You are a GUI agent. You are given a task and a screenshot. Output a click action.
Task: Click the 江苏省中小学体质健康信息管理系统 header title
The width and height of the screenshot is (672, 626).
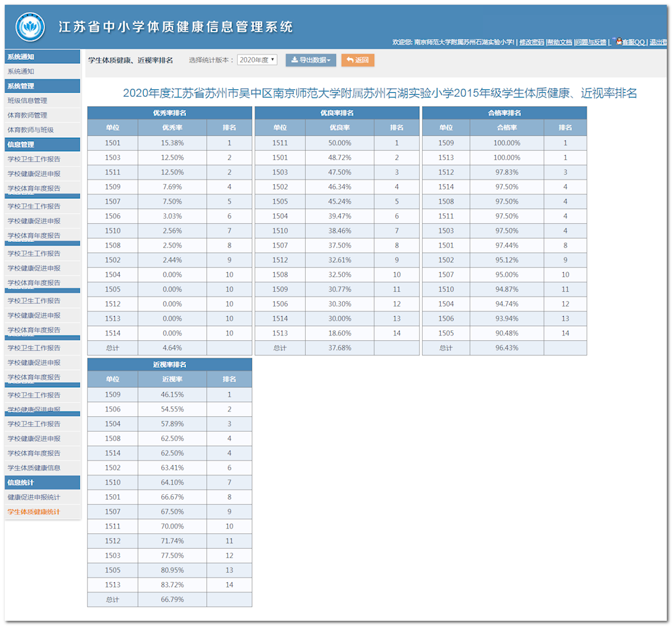(175, 27)
